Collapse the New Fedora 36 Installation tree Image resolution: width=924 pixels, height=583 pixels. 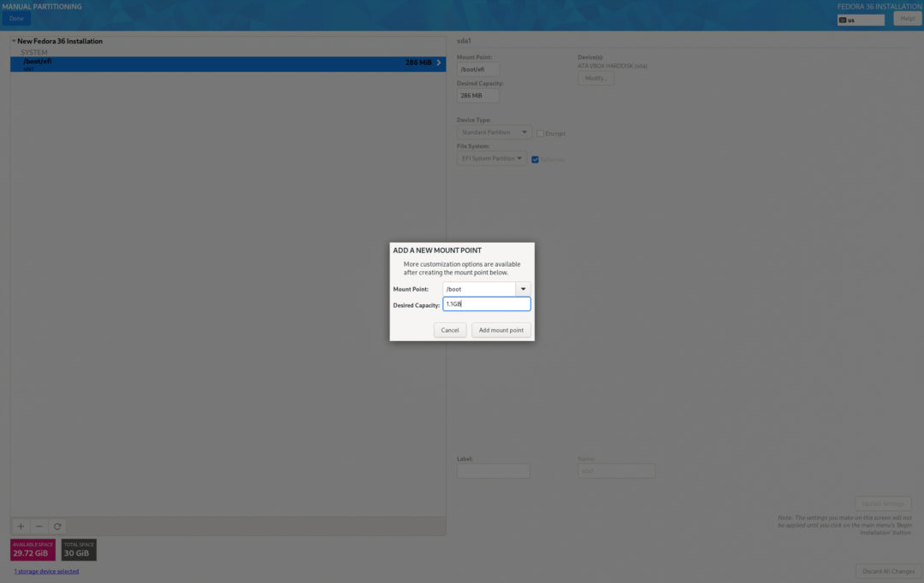14,41
